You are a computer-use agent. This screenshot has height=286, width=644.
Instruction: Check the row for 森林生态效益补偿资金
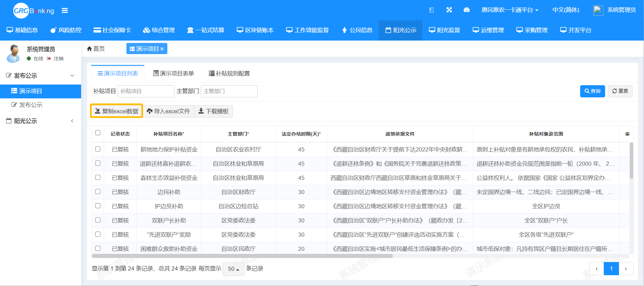tap(98, 177)
